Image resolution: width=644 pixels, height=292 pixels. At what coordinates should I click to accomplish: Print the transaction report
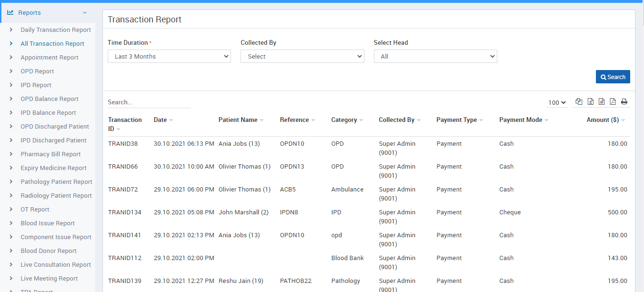(624, 101)
